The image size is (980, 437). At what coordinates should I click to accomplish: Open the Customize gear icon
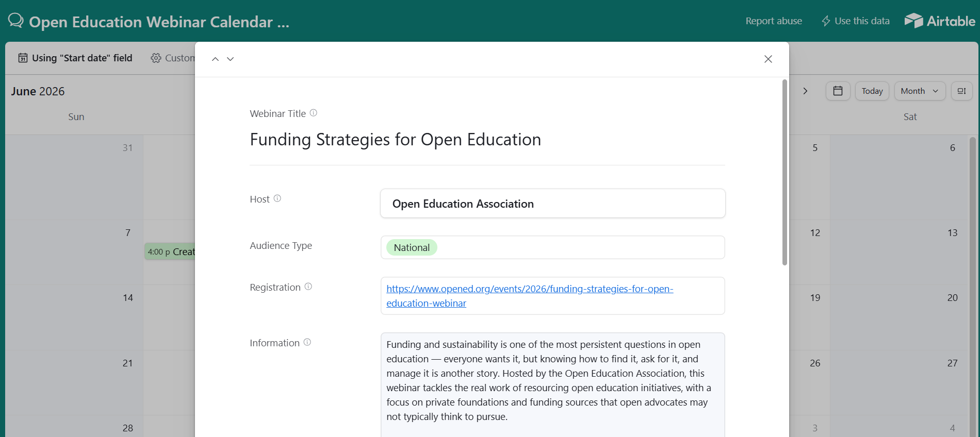click(x=156, y=58)
